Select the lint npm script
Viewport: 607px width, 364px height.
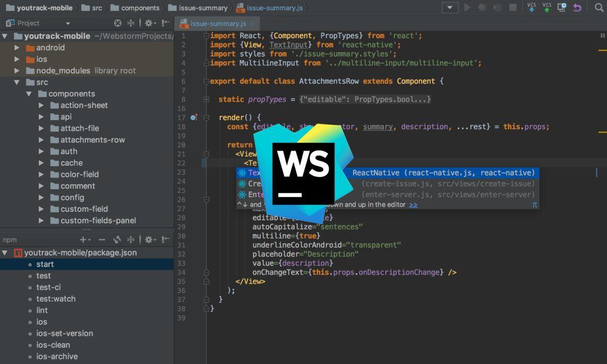pyautogui.click(x=87, y=310)
